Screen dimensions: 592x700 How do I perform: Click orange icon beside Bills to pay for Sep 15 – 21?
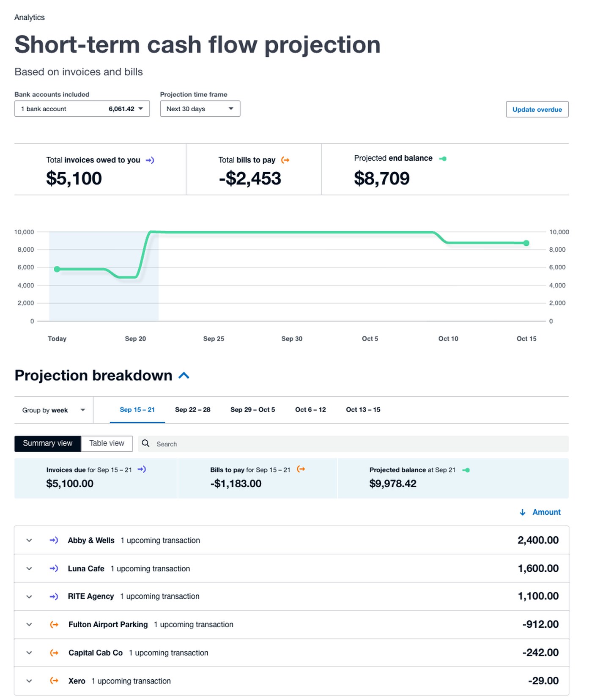click(x=301, y=469)
